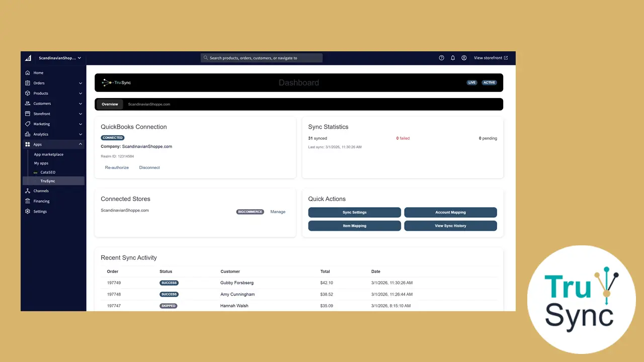Image resolution: width=644 pixels, height=362 pixels.
Task: Open CataSEO app in sidebar
Action: pyautogui.click(x=48, y=172)
